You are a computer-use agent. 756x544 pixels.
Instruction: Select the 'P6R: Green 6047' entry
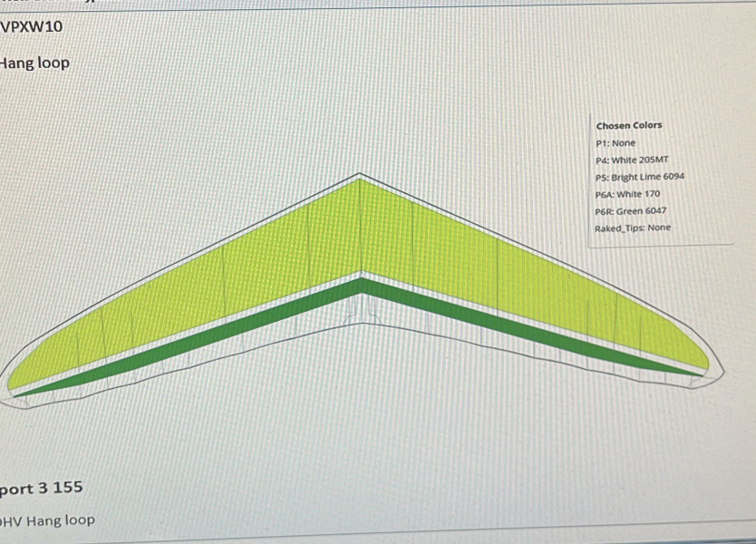(631, 211)
